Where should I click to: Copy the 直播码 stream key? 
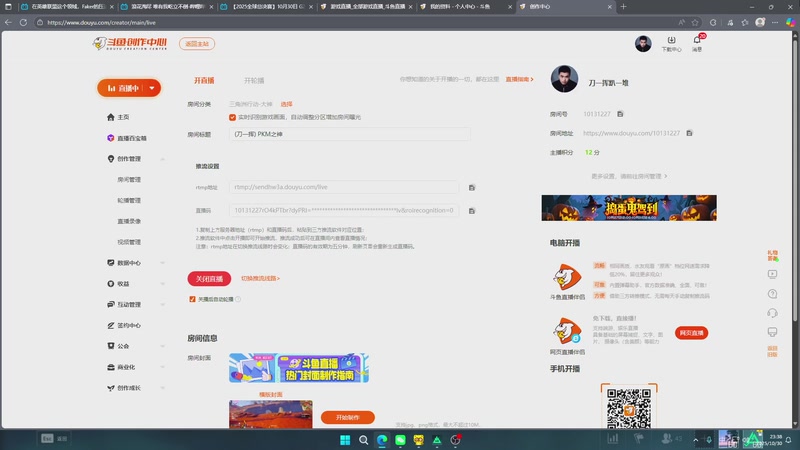pos(472,211)
